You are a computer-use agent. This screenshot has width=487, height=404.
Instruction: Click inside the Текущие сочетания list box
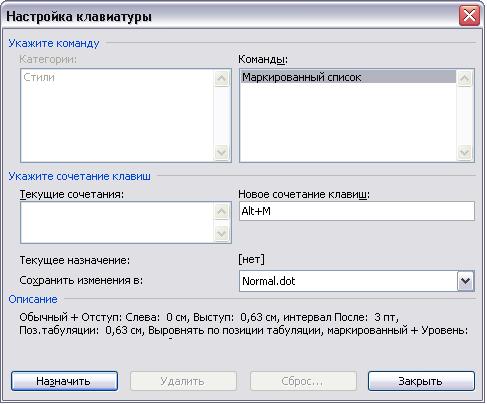pyautogui.click(x=117, y=222)
